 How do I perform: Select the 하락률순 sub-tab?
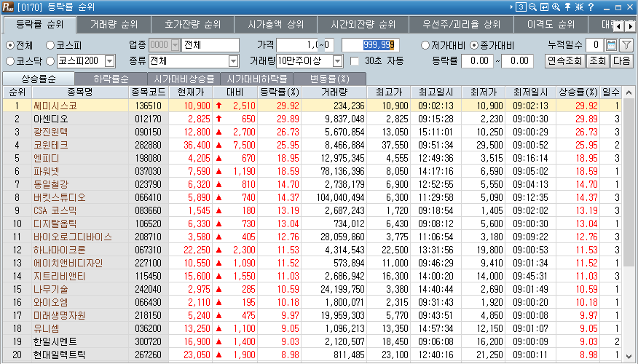pos(111,79)
